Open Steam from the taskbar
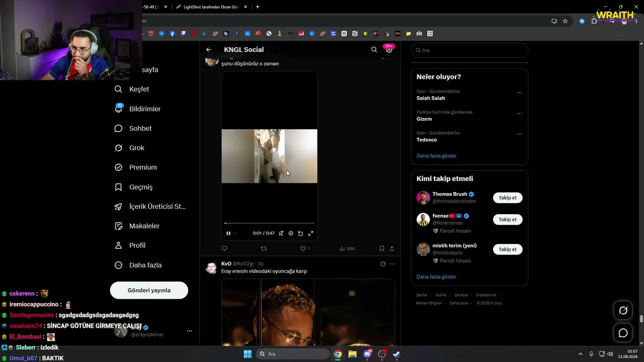This screenshot has width=644, height=362. [x=396, y=354]
